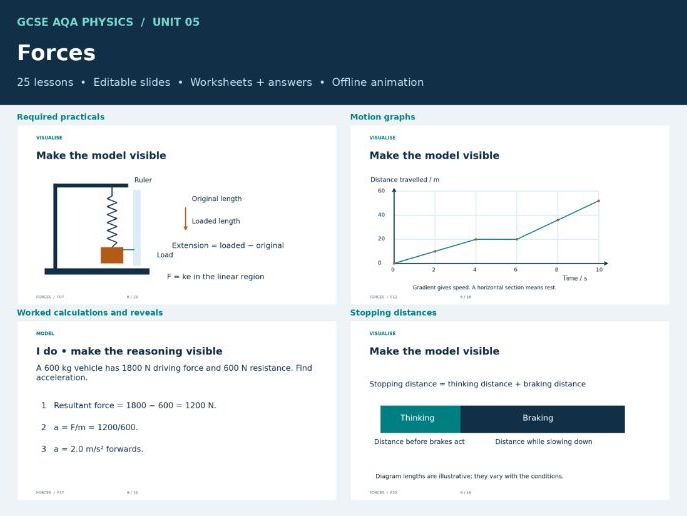This screenshot has width=687, height=516.
Task: Click the navy 'Braking' bar segment
Action: coord(542,419)
